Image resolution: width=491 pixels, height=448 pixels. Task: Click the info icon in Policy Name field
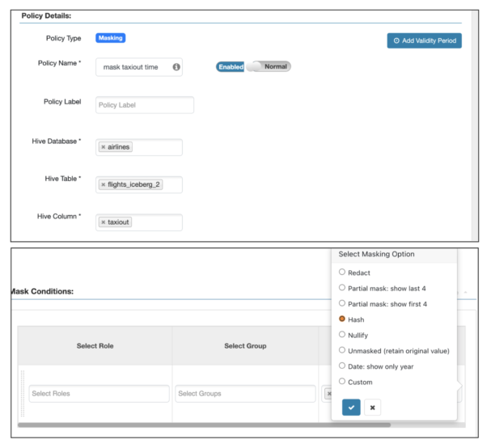[x=176, y=68]
